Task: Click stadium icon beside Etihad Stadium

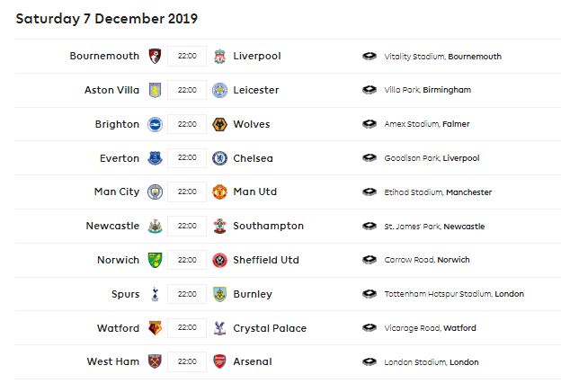Action: pos(369,192)
